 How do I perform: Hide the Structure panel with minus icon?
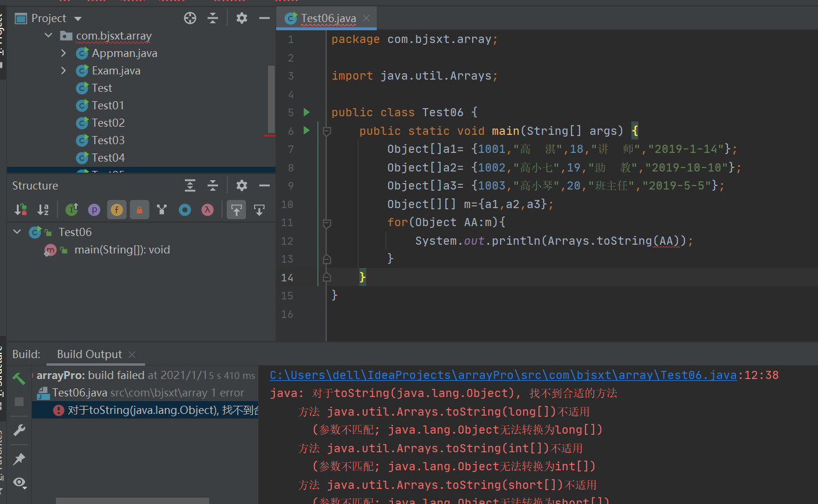coord(265,185)
